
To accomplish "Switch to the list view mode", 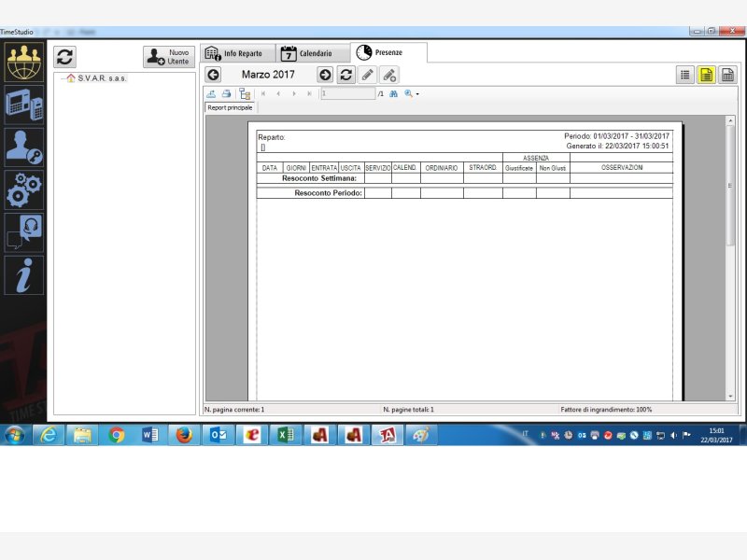I will [x=686, y=76].
